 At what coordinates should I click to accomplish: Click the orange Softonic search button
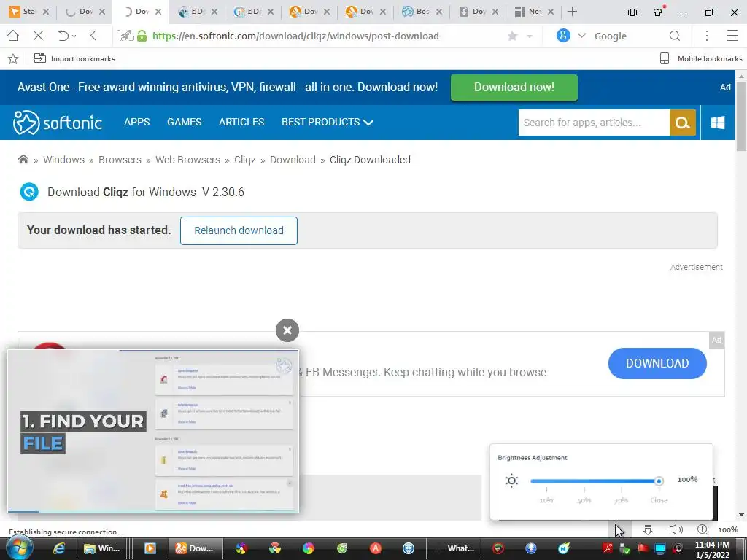(x=683, y=122)
